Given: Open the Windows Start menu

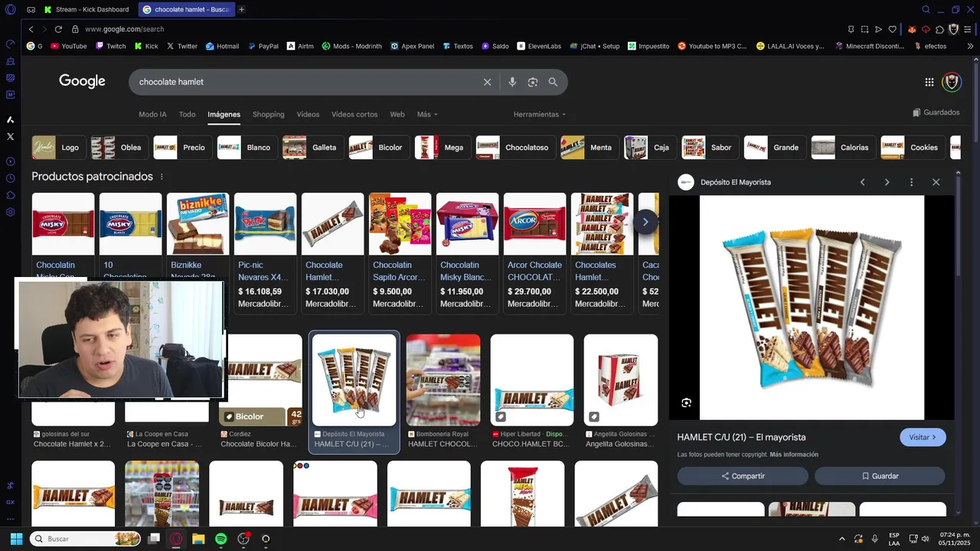Looking at the screenshot, I should point(16,539).
